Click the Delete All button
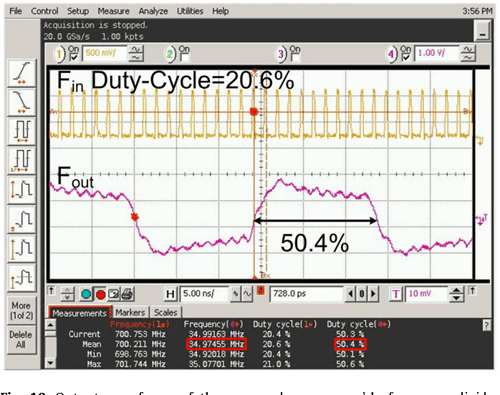Viewport: 500px width, 395px height. [21, 339]
